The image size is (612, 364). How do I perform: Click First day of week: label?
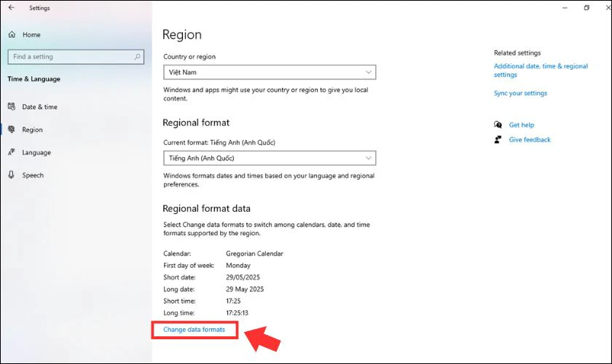pos(189,265)
